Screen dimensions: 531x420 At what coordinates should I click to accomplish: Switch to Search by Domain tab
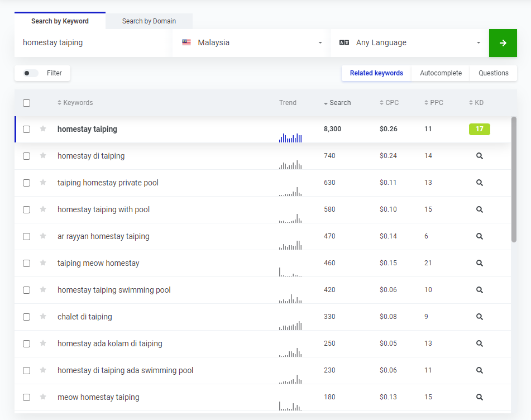[149, 21]
